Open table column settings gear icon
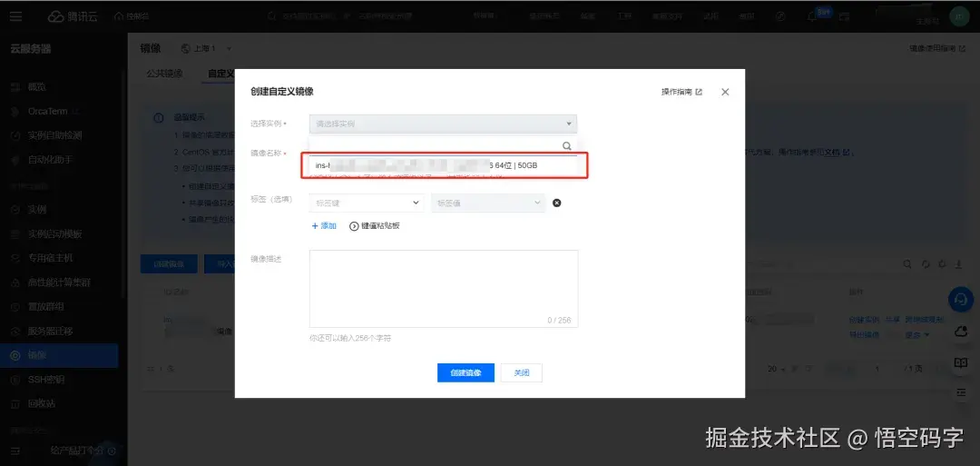This screenshot has height=466, width=980. 943,264
